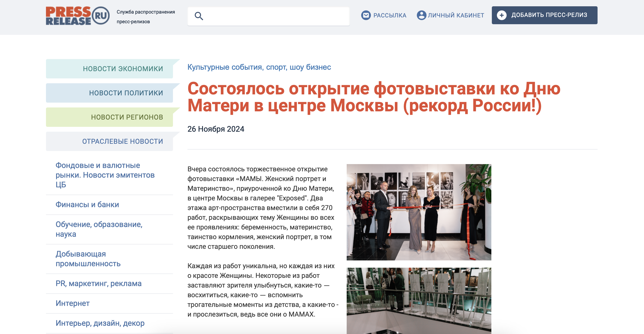The height and width of the screenshot is (334, 644).
Task: Open Отраслевые новости section
Action: tap(110, 141)
